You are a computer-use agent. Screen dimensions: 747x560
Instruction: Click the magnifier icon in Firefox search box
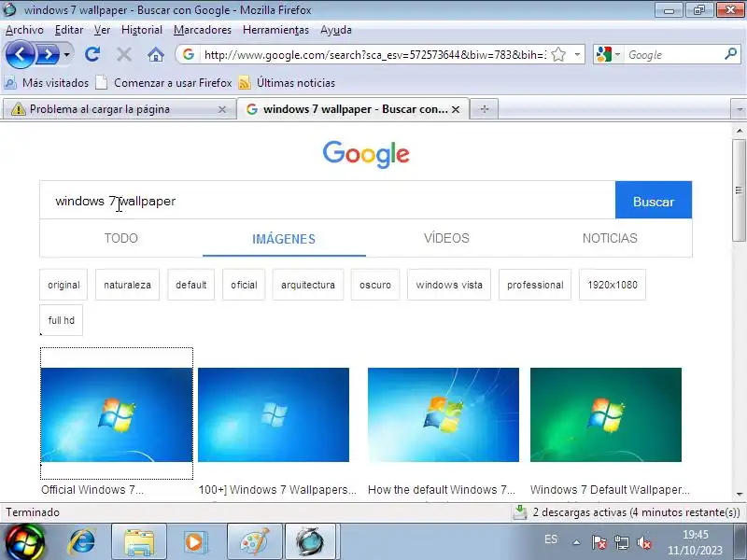point(730,54)
